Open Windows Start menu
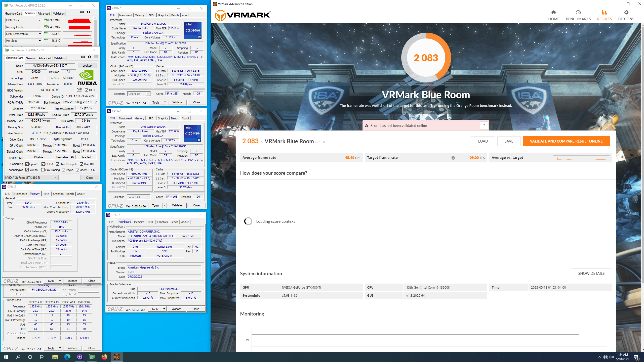The width and height of the screenshot is (644, 362). pyautogui.click(x=6, y=357)
